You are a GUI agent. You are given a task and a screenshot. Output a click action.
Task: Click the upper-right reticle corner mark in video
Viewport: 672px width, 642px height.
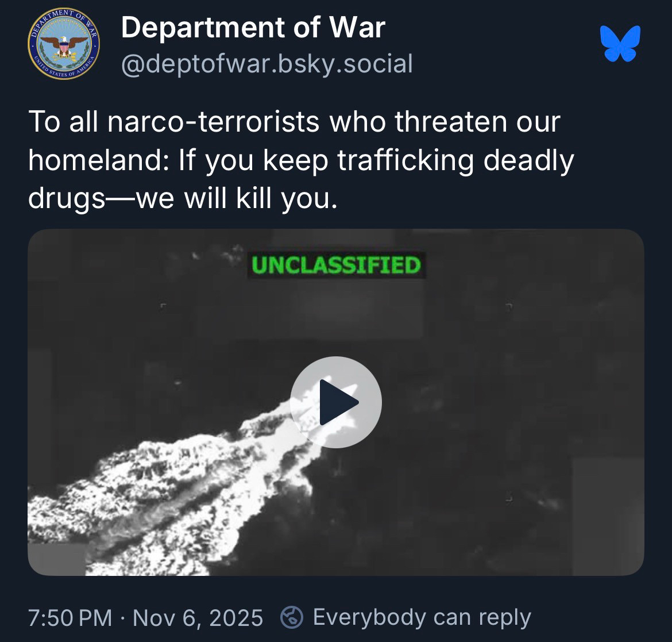509,306
